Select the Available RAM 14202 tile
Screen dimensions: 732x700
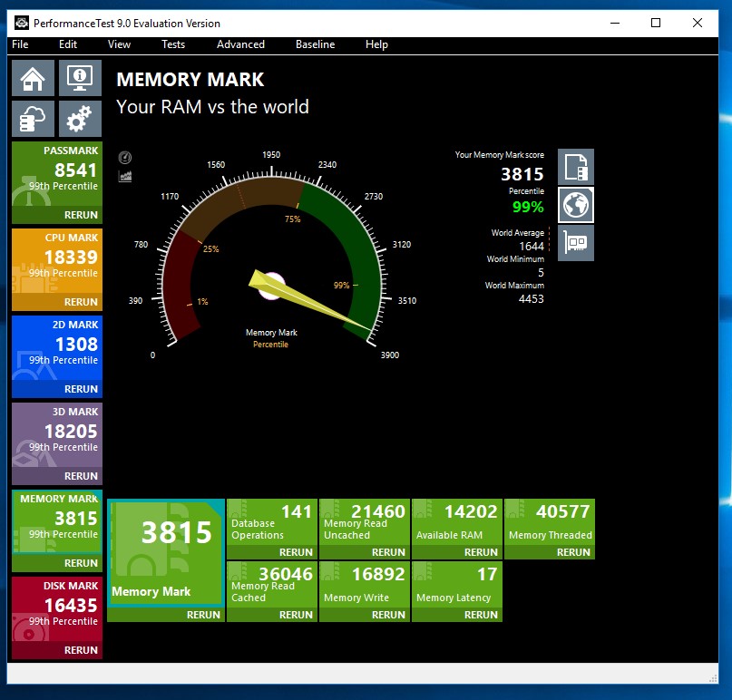(456, 521)
